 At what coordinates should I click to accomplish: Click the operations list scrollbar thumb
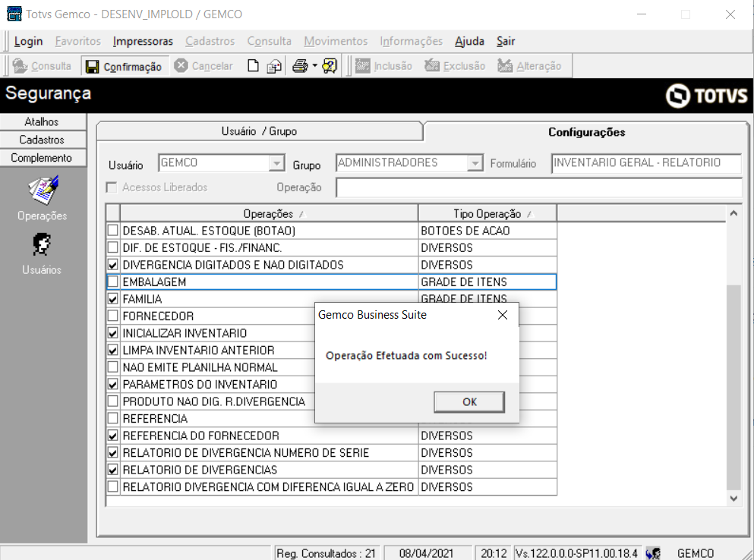pyautogui.click(x=733, y=387)
